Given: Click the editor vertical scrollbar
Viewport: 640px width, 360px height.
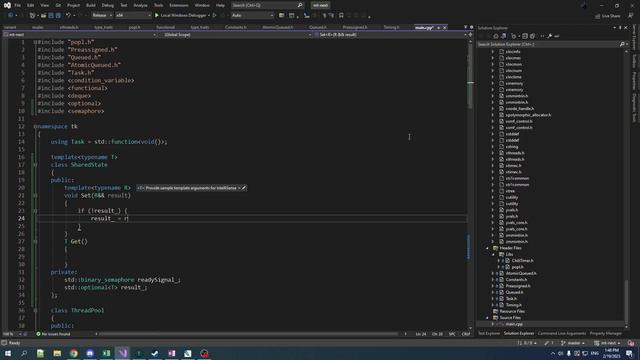Looking at the screenshot, I should tap(470, 183).
